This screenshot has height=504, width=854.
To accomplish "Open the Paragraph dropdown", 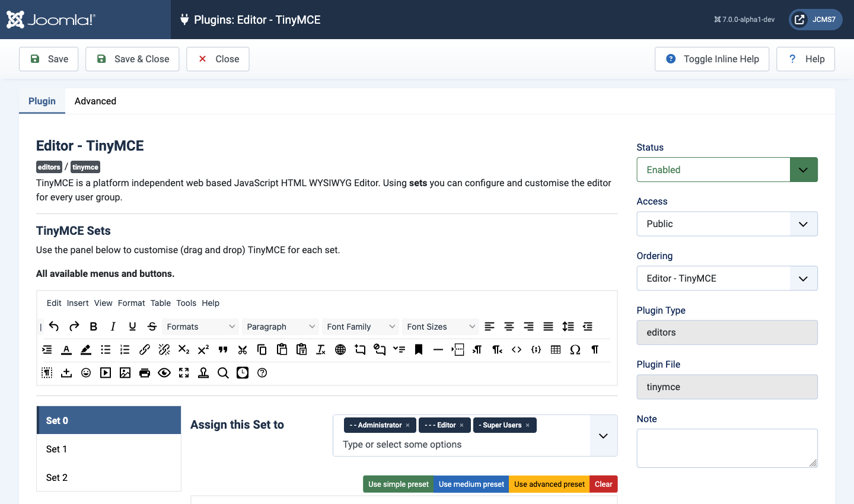I will tap(281, 327).
